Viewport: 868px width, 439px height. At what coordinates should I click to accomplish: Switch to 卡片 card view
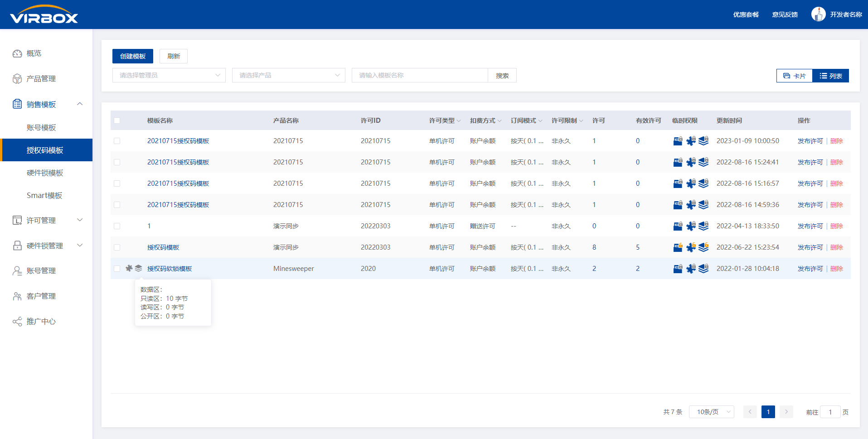pyautogui.click(x=795, y=76)
